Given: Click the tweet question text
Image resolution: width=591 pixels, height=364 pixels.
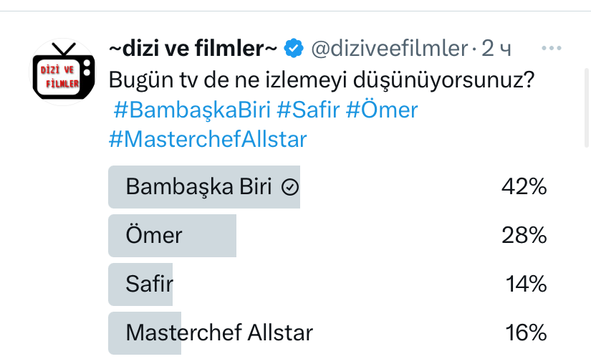Looking at the screenshot, I should pos(322,80).
